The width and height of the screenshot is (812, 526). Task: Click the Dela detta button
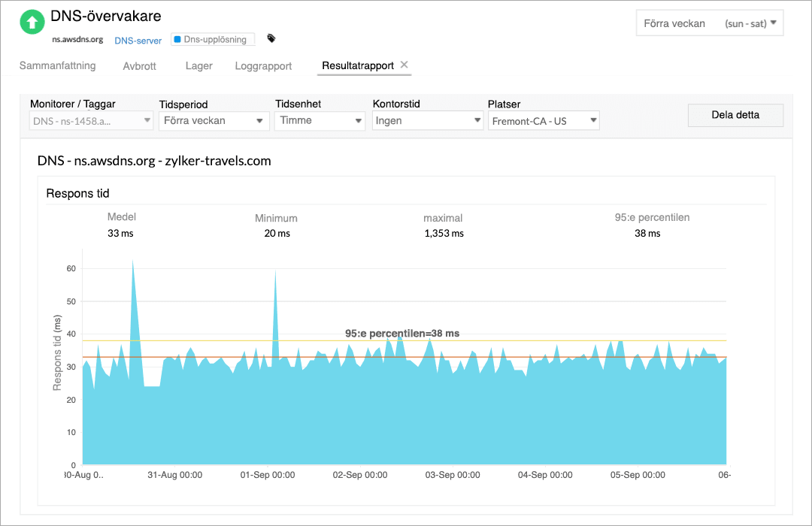735,115
